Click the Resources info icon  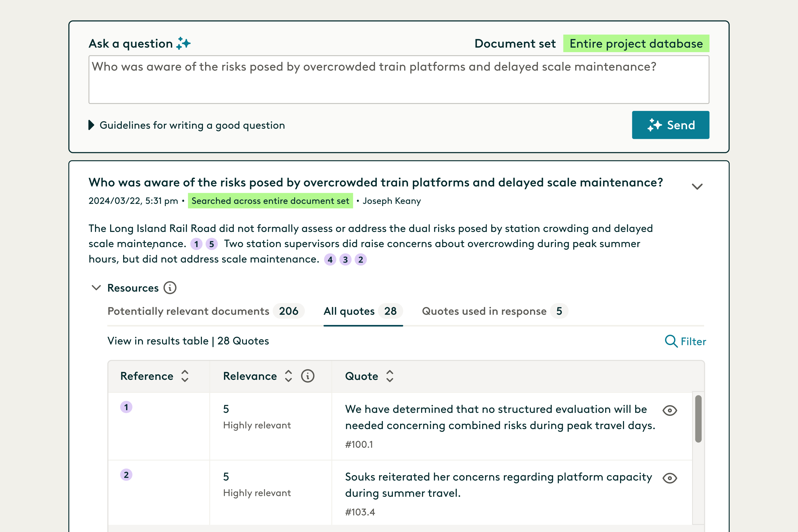(170, 288)
